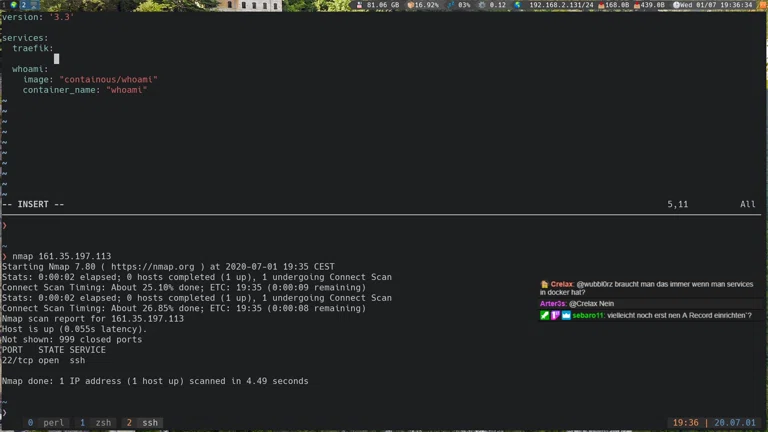Click the container_name "whoami" value

[126, 90]
